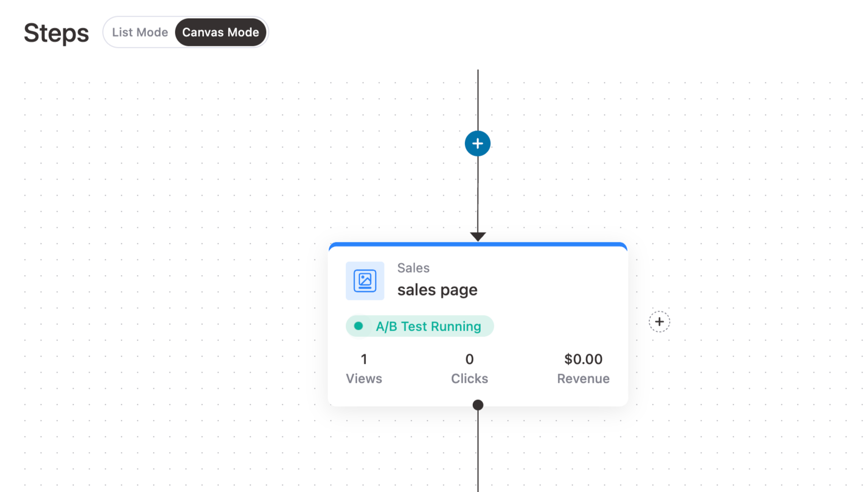Click the Steps heading

coord(57,33)
